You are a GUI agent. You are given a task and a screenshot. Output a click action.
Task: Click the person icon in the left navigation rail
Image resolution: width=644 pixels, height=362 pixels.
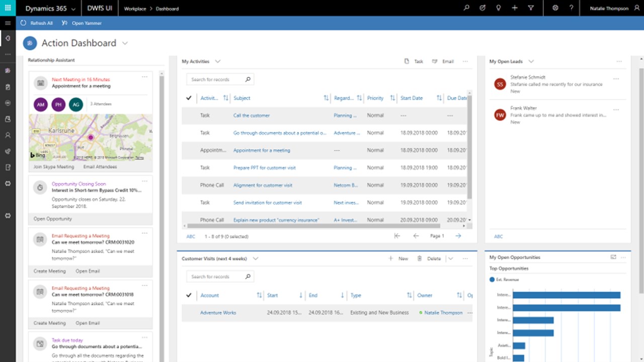click(x=8, y=135)
